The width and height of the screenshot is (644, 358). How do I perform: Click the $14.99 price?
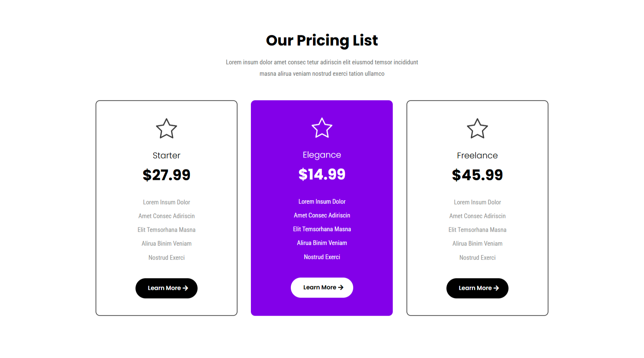[322, 174]
